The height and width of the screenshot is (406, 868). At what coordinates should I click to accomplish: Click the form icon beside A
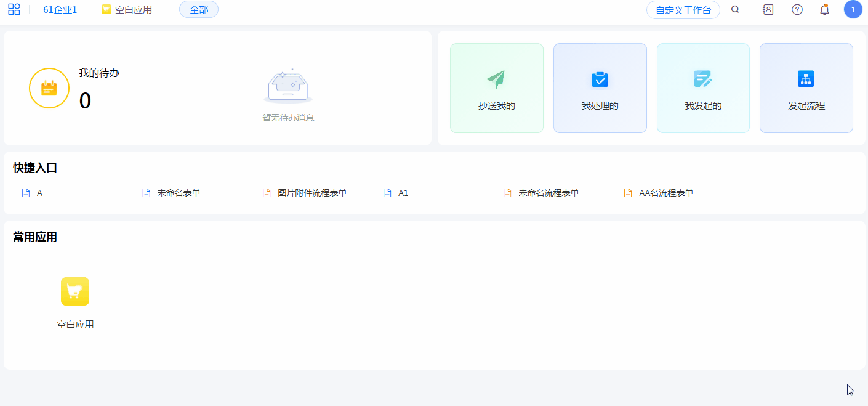coord(26,193)
